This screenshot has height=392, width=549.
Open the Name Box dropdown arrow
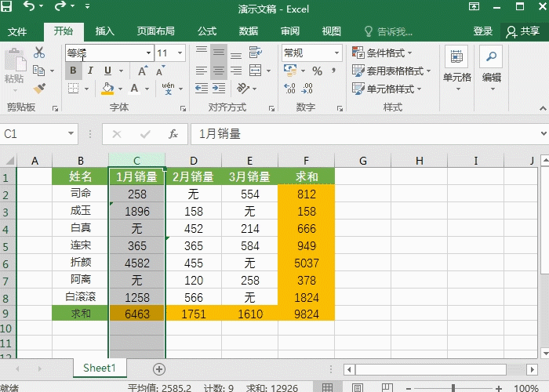[x=71, y=133]
